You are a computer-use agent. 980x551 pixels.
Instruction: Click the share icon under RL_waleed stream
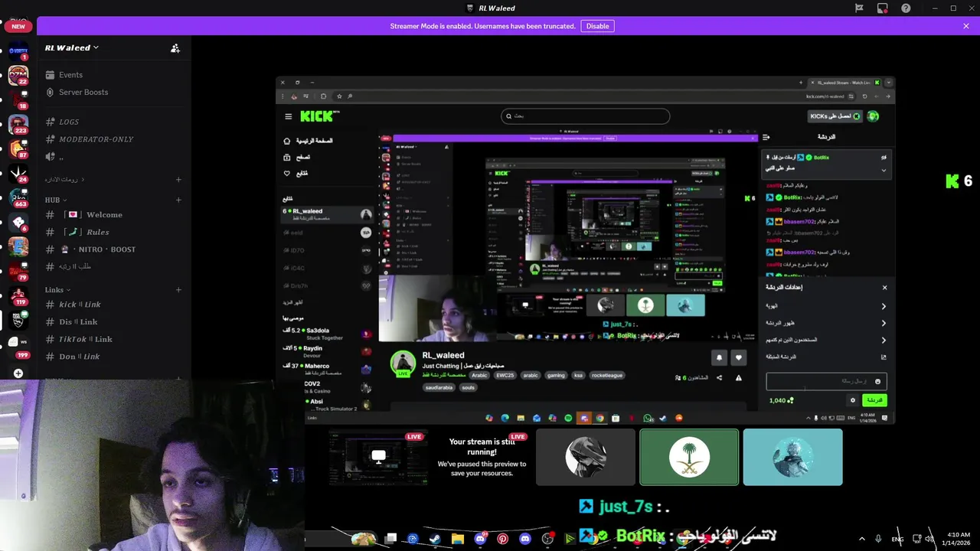[719, 378]
